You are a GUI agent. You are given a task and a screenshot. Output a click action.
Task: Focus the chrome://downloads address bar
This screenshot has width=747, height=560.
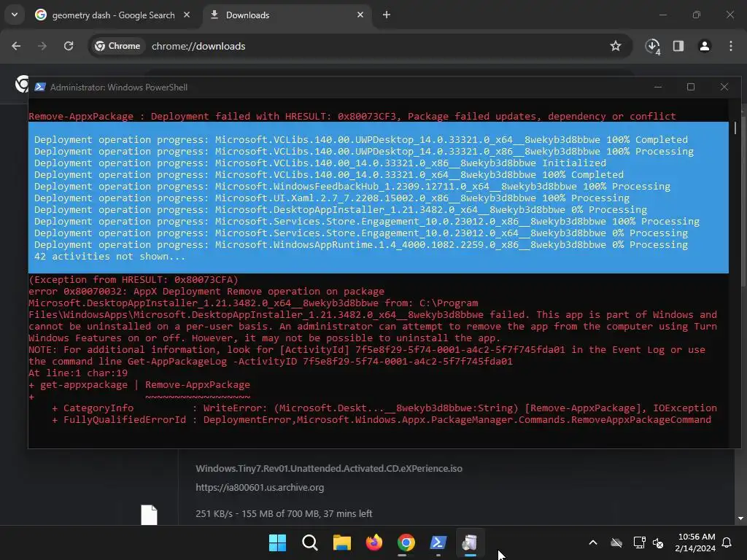(x=198, y=46)
